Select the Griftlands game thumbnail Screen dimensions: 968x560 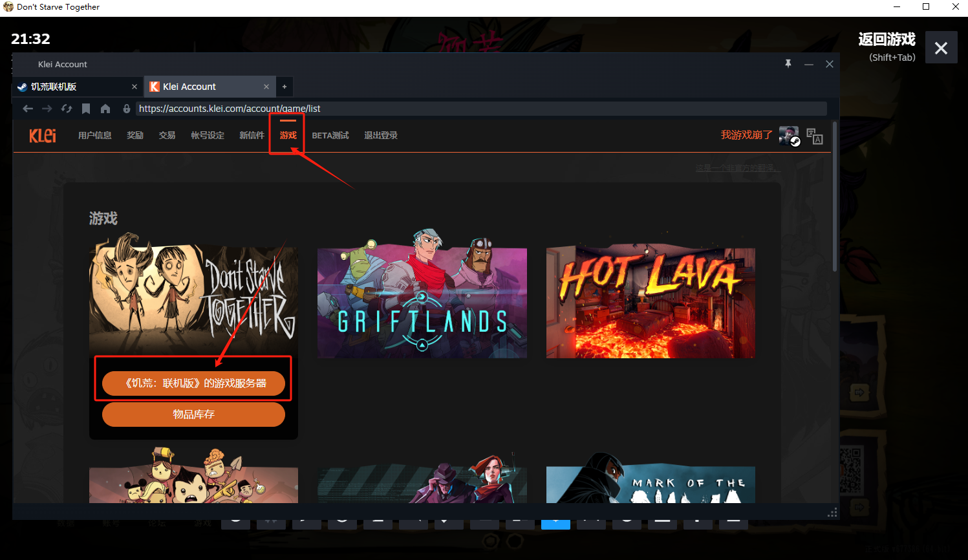coord(422,294)
